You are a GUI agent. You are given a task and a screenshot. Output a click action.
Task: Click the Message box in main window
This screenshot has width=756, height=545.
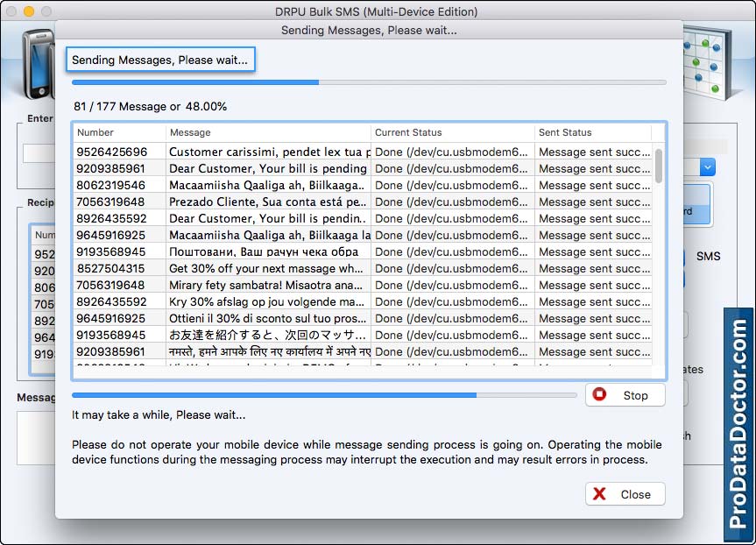pos(36,438)
